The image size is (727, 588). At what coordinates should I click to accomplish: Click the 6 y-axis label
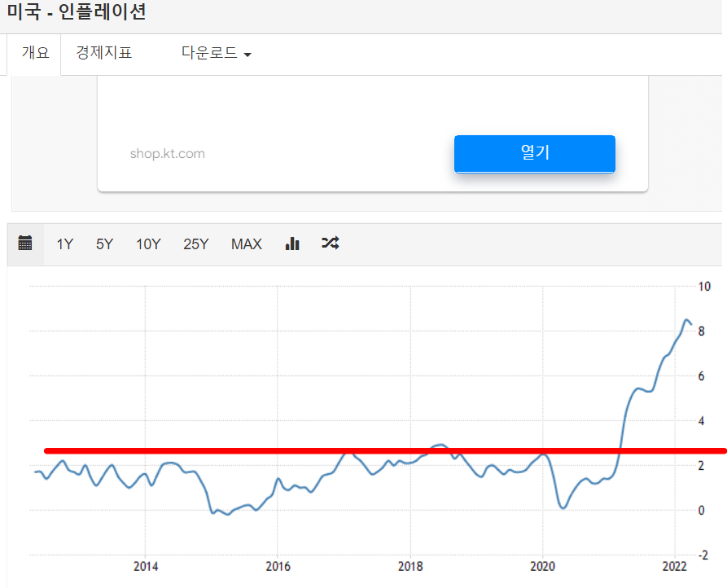[x=701, y=376]
